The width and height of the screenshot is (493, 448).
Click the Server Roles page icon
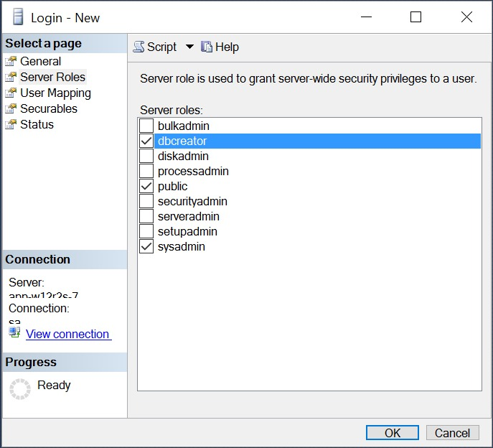[11, 78]
